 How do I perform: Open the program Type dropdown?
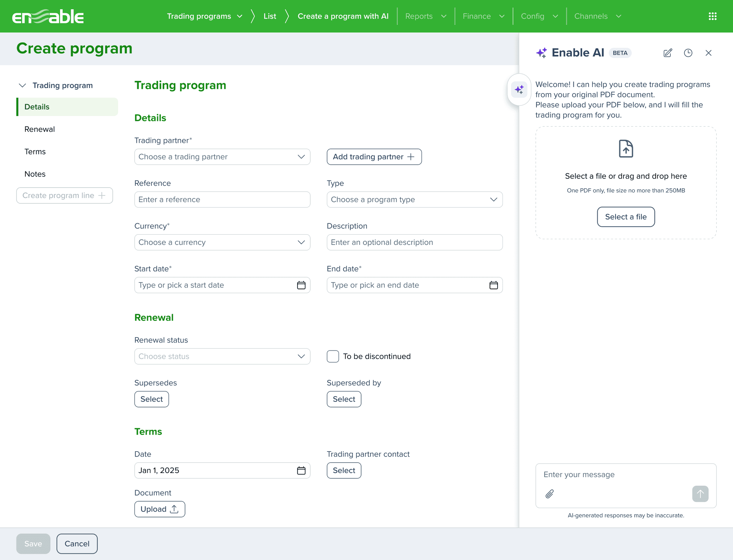click(414, 199)
